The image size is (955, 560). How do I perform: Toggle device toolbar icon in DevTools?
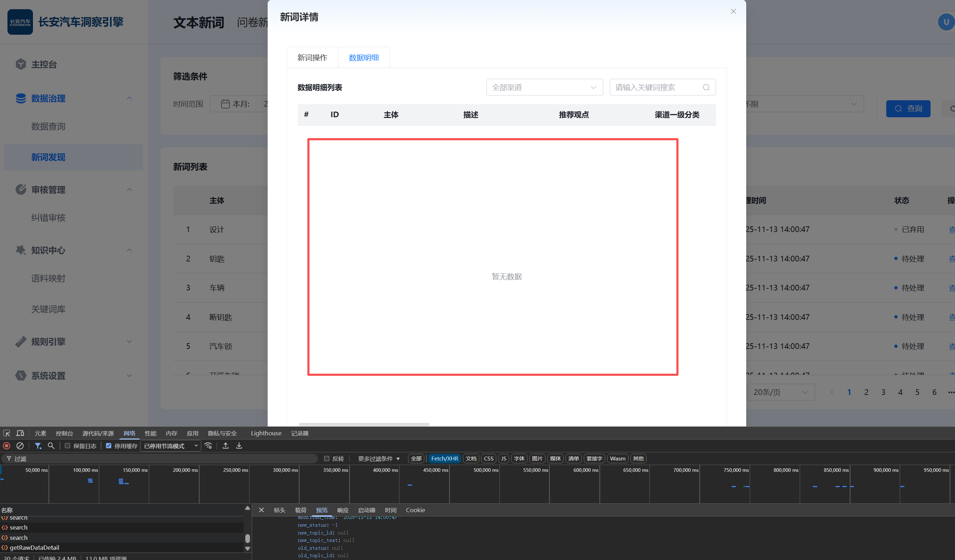(x=20, y=433)
